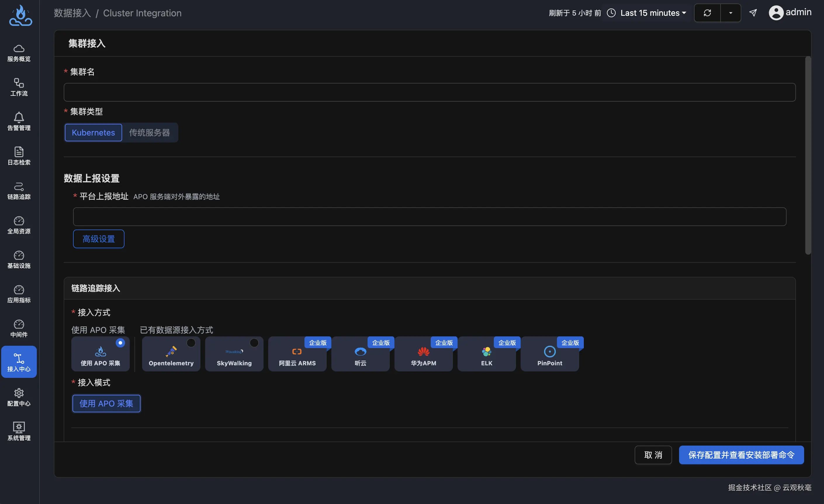Expand 高级设置 advanced settings
This screenshot has height=504, width=824.
coord(99,239)
